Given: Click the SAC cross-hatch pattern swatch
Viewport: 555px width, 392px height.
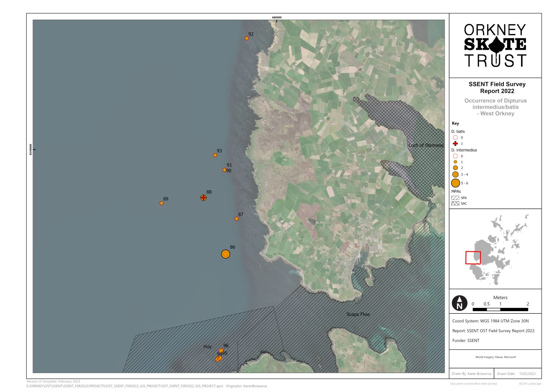Looking at the screenshot, I should [456, 203].
